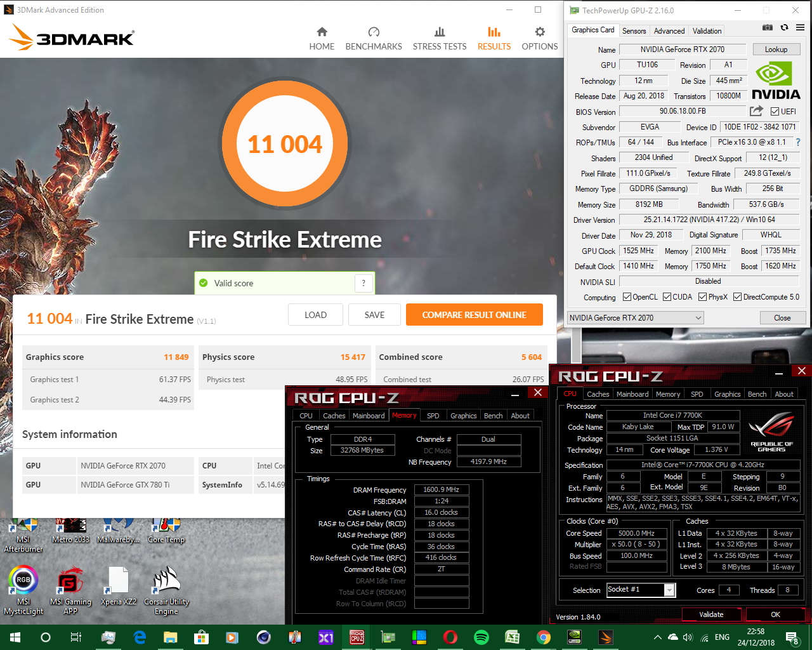
Task: Click the ROG CPU-Z taskbar icon
Action: click(357, 637)
